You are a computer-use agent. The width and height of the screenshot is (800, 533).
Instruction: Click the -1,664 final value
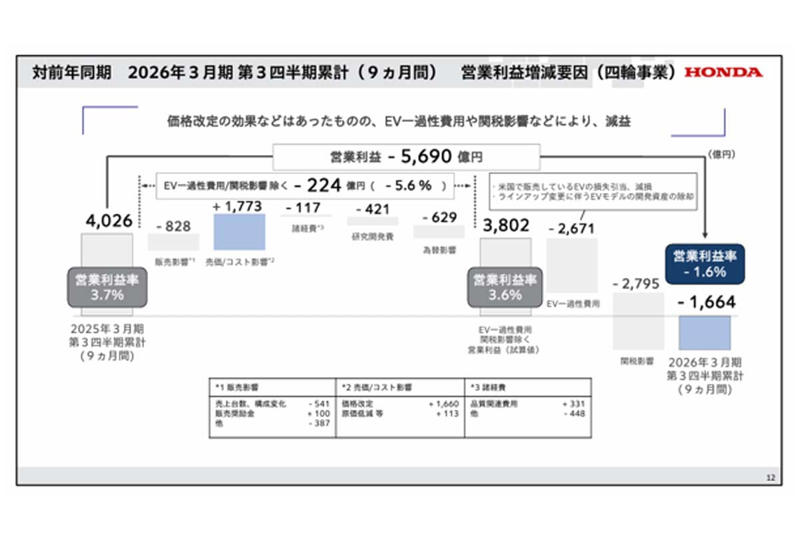coord(707,302)
